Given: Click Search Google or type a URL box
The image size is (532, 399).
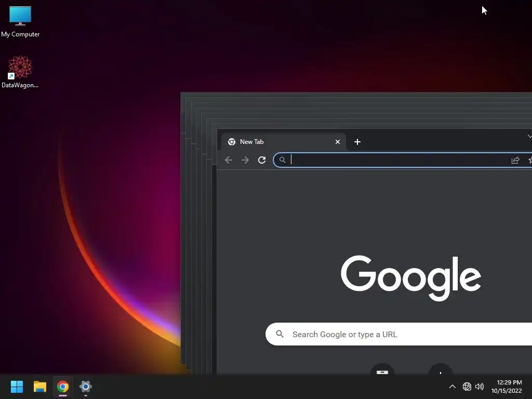Looking at the screenshot, I should pyautogui.click(x=398, y=334).
